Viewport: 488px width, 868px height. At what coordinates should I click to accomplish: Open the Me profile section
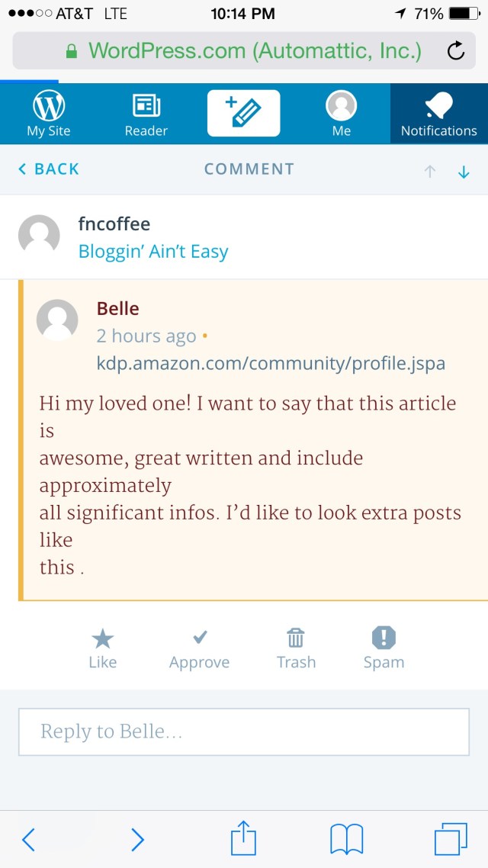[x=341, y=113]
